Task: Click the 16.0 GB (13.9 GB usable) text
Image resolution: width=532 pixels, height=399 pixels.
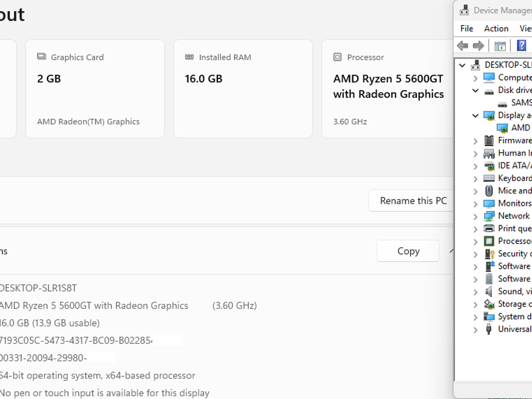Action: tap(50, 323)
